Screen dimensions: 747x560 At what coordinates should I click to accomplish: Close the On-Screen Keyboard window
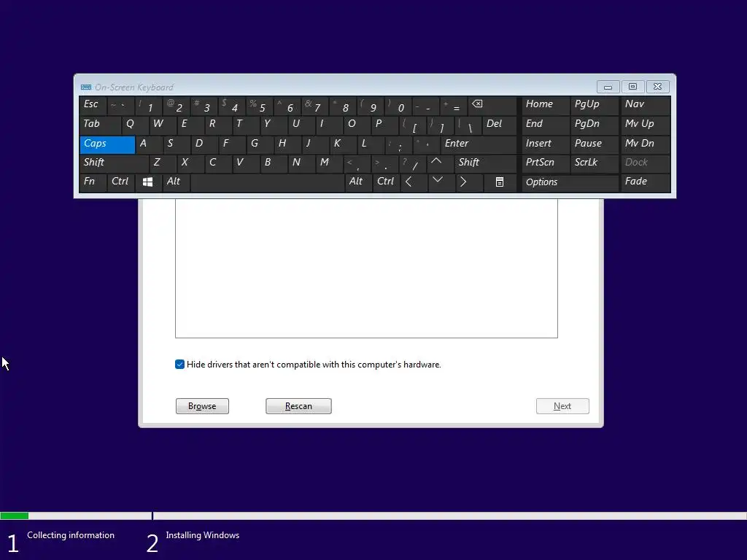click(657, 87)
